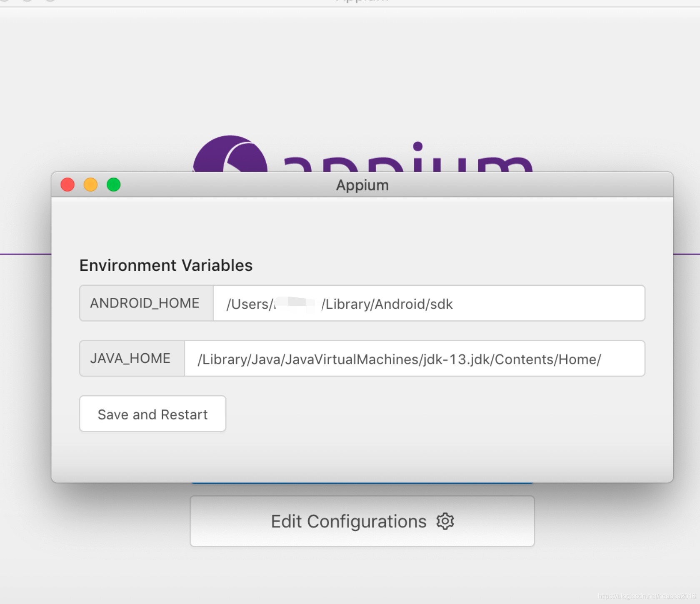Click the purple Appium circle logo
The height and width of the screenshot is (604, 700).
point(230,154)
